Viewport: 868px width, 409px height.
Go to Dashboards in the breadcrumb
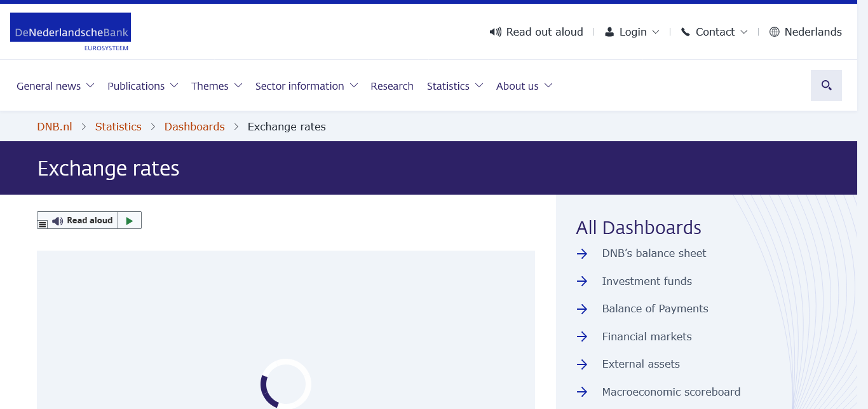[194, 127]
